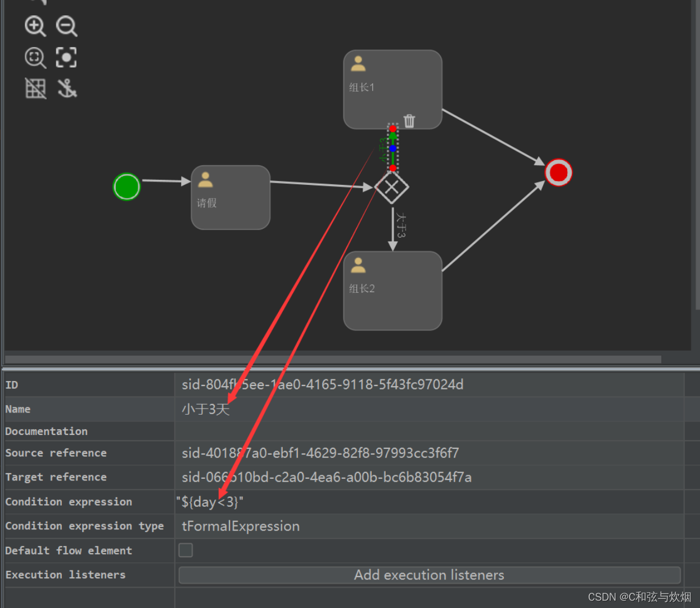
Task: Click the zoom-to-fit magnifier icon
Action: pyautogui.click(x=35, y=57)
